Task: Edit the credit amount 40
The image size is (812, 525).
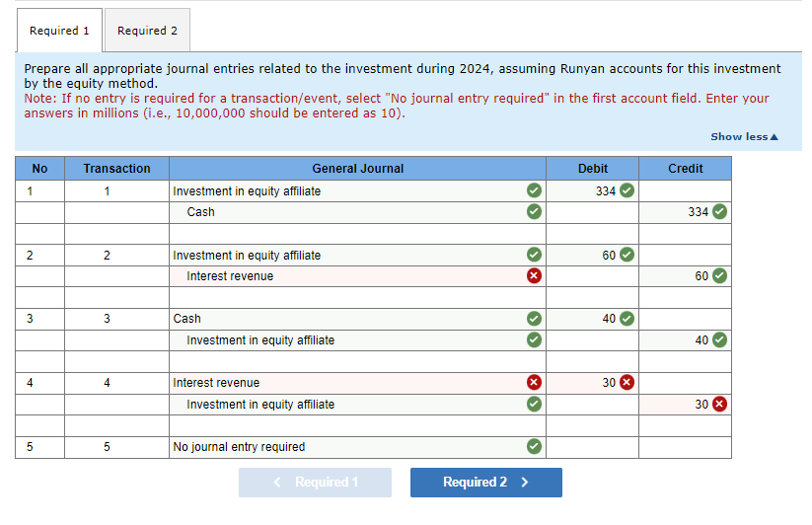Action: click(685, 340)
